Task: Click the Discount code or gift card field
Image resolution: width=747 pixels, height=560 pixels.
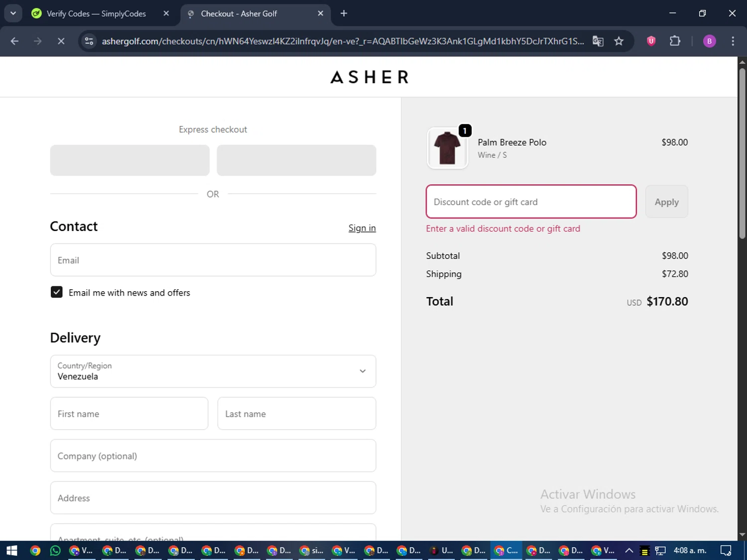Action: pyautogui.click(x=531, y=202)
